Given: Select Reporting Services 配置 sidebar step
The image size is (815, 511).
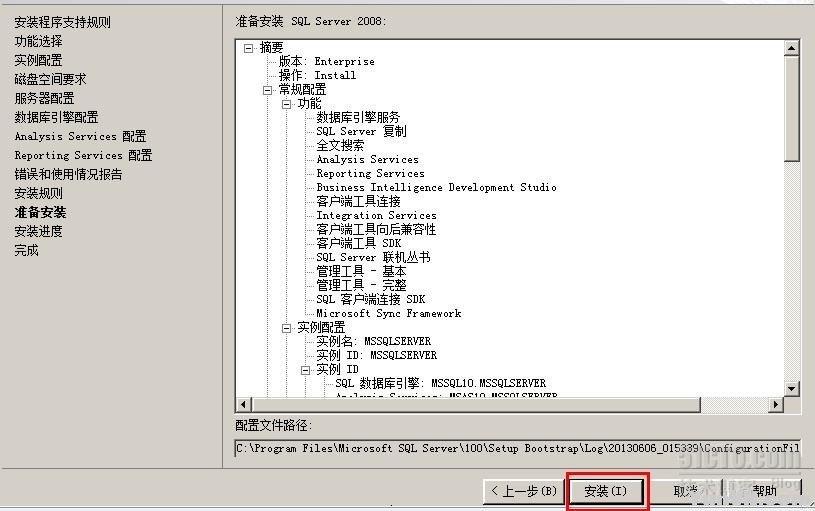Looking at the screenshot, I should pos(83,155).
